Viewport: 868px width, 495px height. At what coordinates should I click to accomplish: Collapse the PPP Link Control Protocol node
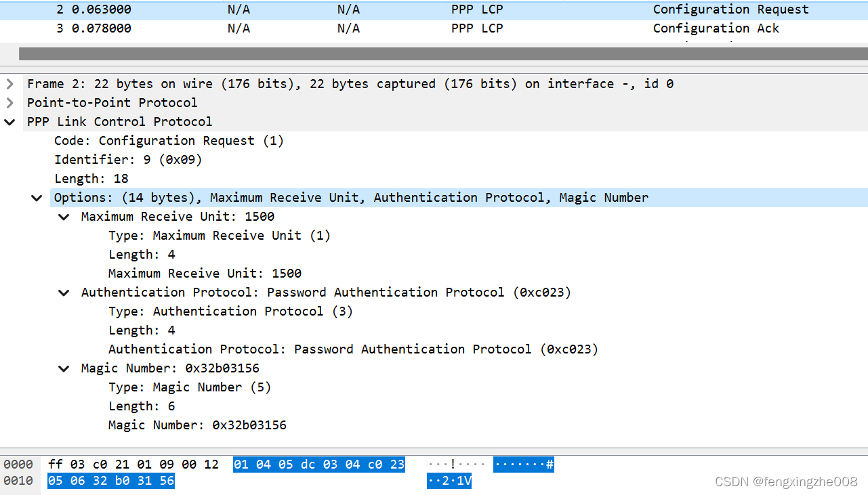9,122
